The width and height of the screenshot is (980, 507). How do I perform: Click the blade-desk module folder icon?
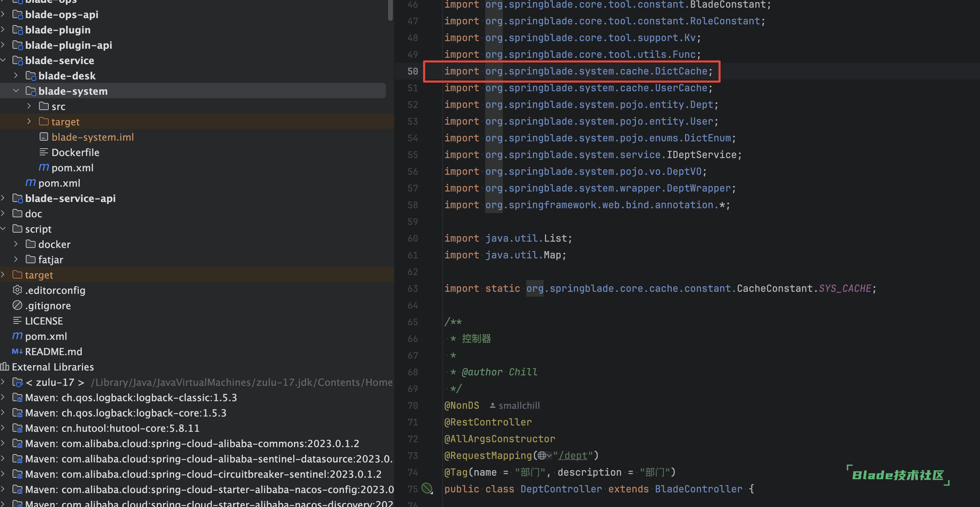click(x=31, y=76)
